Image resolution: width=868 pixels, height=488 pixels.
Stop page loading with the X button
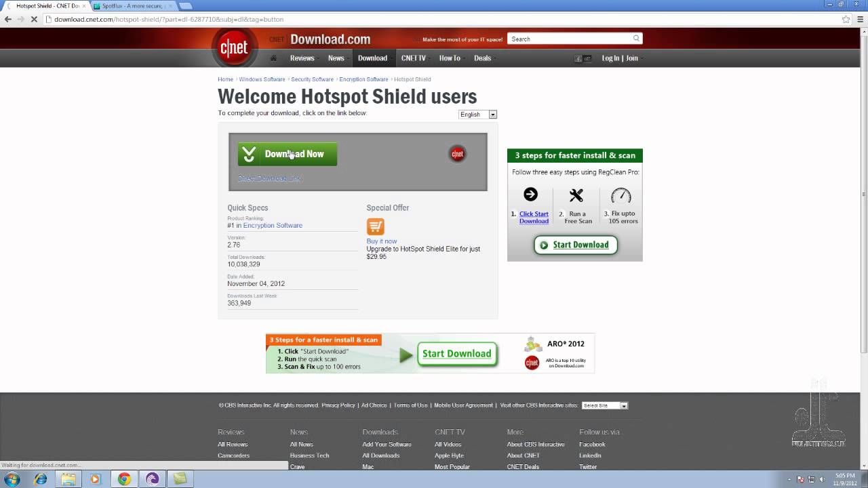[x=34, y=19]
